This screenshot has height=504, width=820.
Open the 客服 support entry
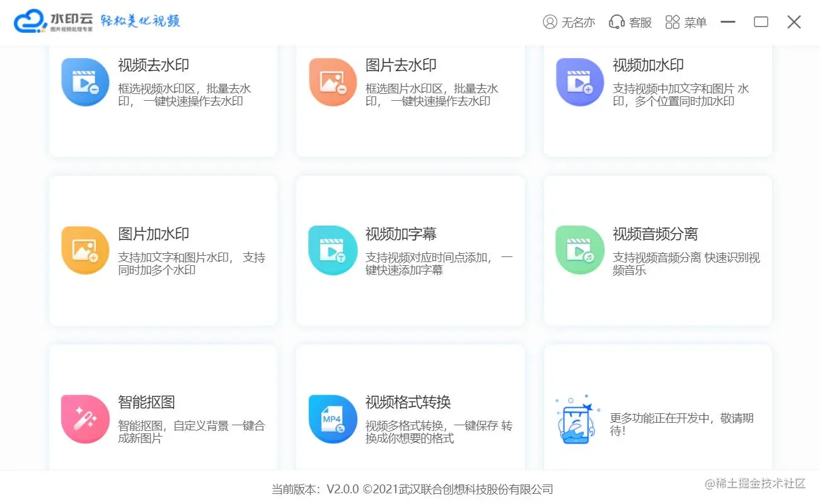coord(640,23)
